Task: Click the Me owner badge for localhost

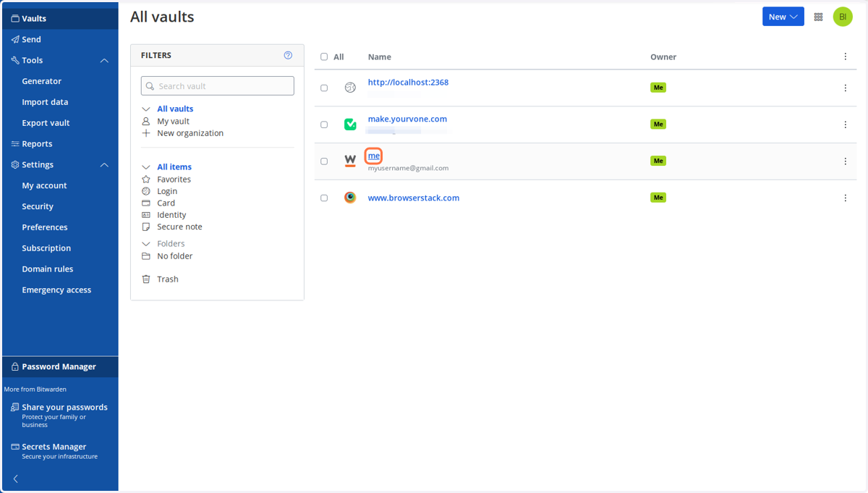Action: [x=658, y=88]
